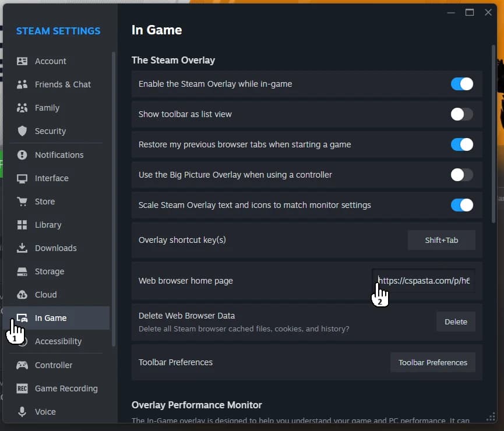
Task: Click the Storage drive icon
Action: coord(22,271)
